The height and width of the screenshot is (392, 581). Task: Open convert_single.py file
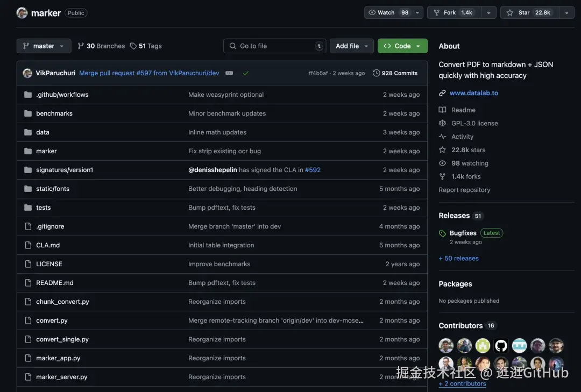tap(62, 339)
